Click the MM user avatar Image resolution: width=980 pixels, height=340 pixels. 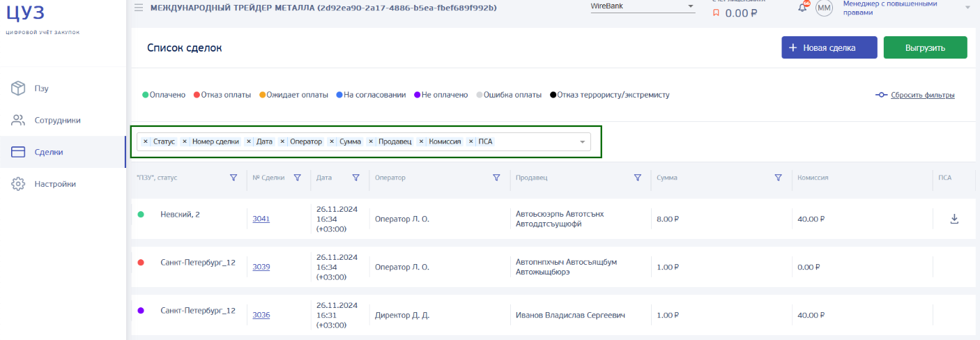coord(825,8)
